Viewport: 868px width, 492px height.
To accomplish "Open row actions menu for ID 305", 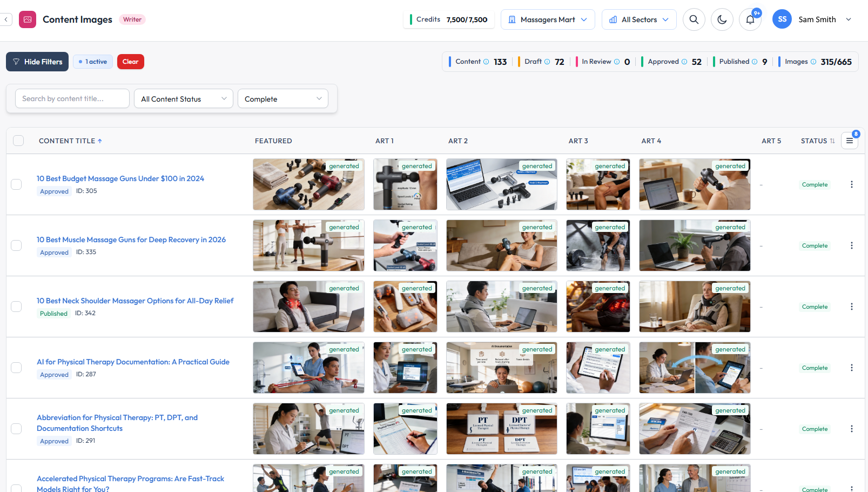I will tap(851, 184).
